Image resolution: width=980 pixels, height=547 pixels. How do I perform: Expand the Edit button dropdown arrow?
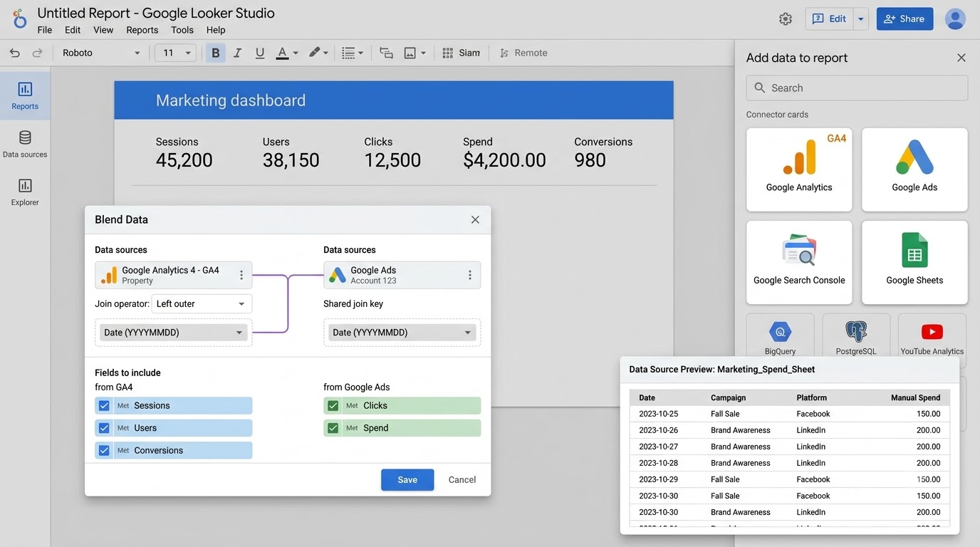click(860, 19)
